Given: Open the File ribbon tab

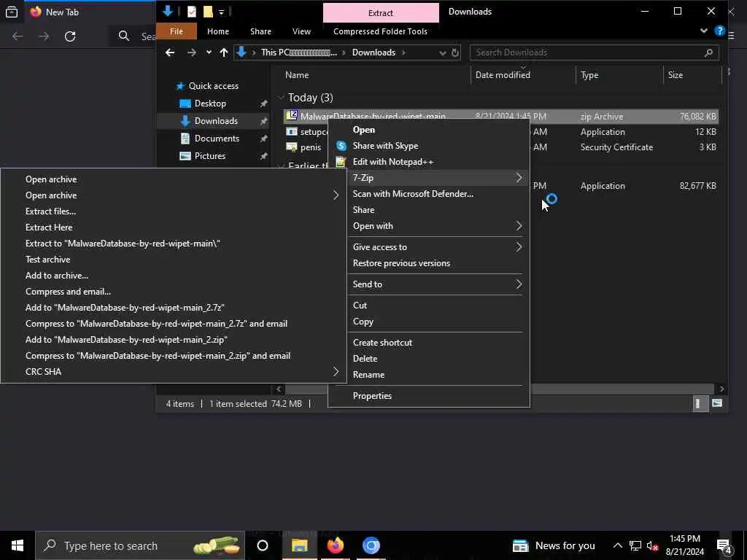Looking at the screenshot, I should pos(177,31).
